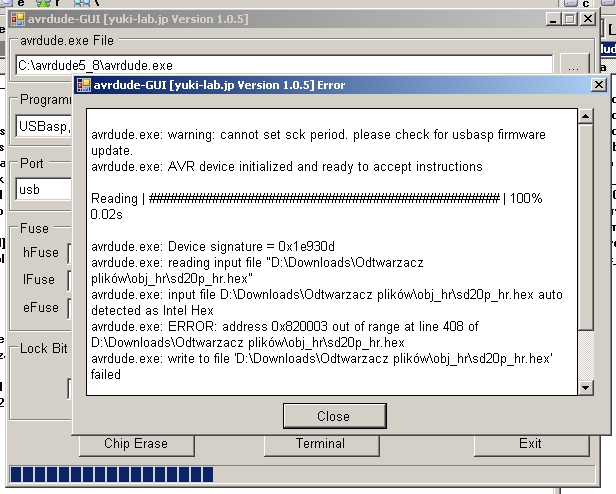Click the 'Reading | ### | 100%' line

point(317,198)
